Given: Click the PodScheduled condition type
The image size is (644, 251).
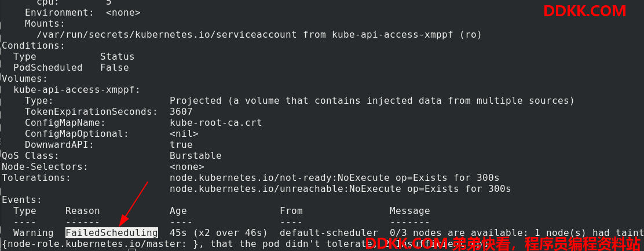Looking at the screenshot, I should (47, 67).
